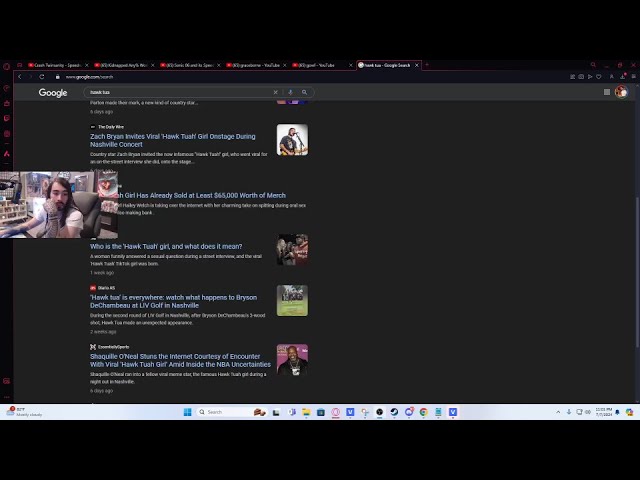Click the Bryson DeChambeau golf article thumbnail
Screen dimensions: 640x480
[292, 300]
